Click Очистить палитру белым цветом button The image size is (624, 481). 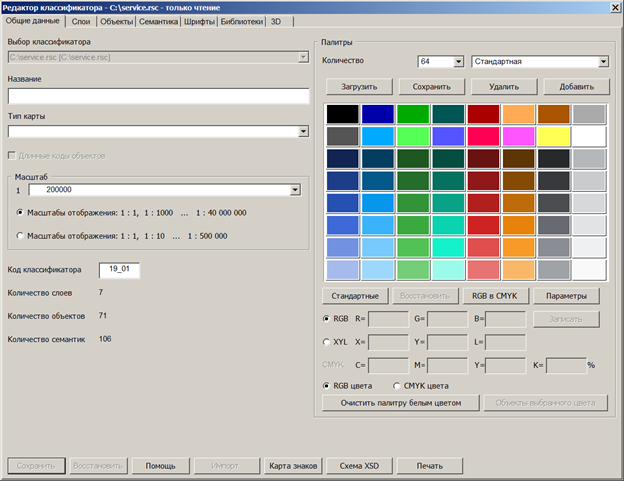400,403
